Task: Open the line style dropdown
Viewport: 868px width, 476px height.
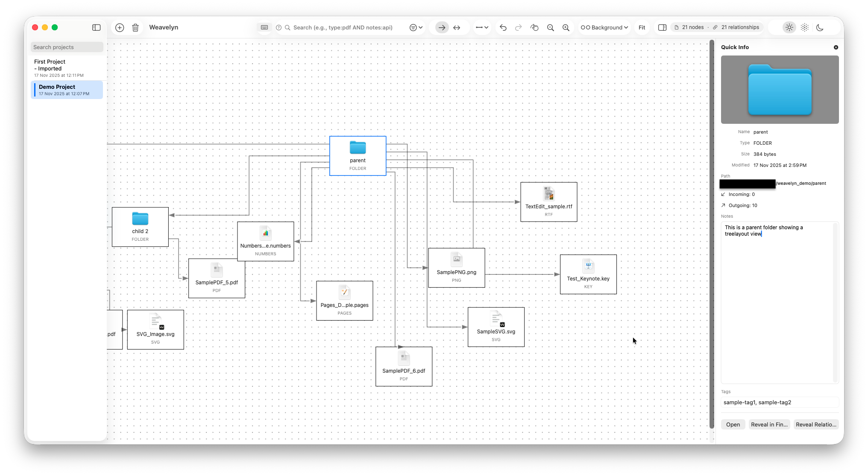Action: coord(482,27)
